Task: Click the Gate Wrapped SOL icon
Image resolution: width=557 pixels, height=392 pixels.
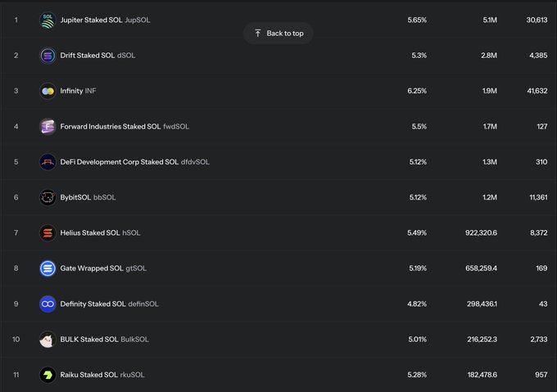Action: pyautogui.click(x=48, y=268)
